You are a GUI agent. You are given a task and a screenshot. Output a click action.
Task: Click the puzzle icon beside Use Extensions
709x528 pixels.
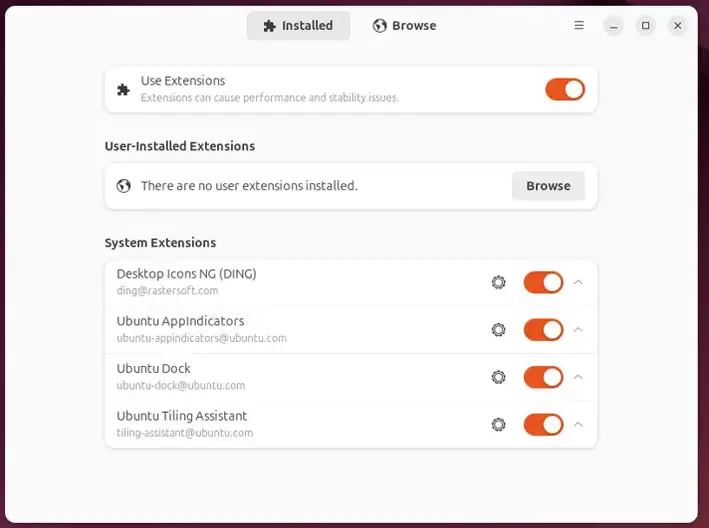click(x=123, y=90)
